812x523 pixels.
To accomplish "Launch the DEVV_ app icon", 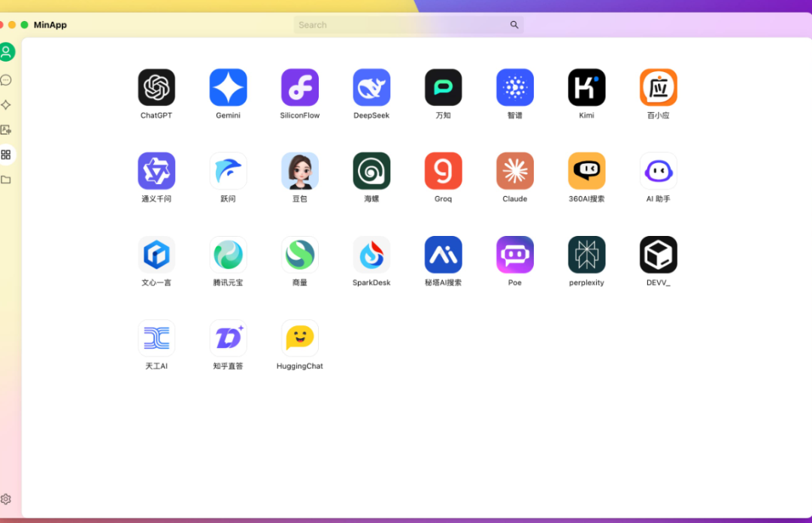I will point(658,255).
